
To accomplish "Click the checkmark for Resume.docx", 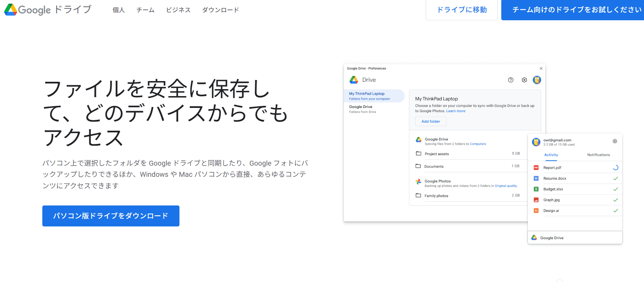I will (616, 179).
